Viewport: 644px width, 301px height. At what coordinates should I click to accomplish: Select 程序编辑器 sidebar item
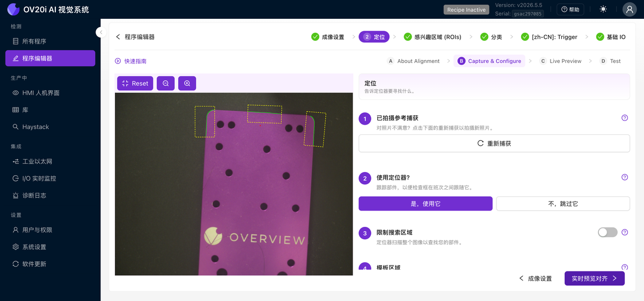50,58
